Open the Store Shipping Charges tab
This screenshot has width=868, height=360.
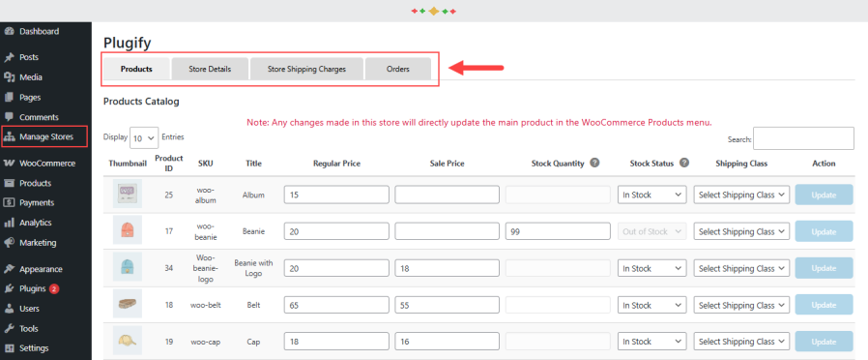[306, 70]
